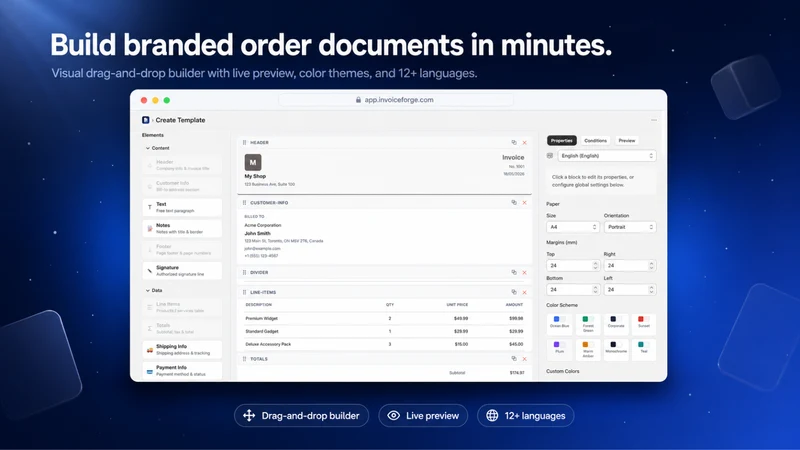Add the Signature element
Image resolution: width=800 pixels, height=450 pixels.
[x=182, y=270]
